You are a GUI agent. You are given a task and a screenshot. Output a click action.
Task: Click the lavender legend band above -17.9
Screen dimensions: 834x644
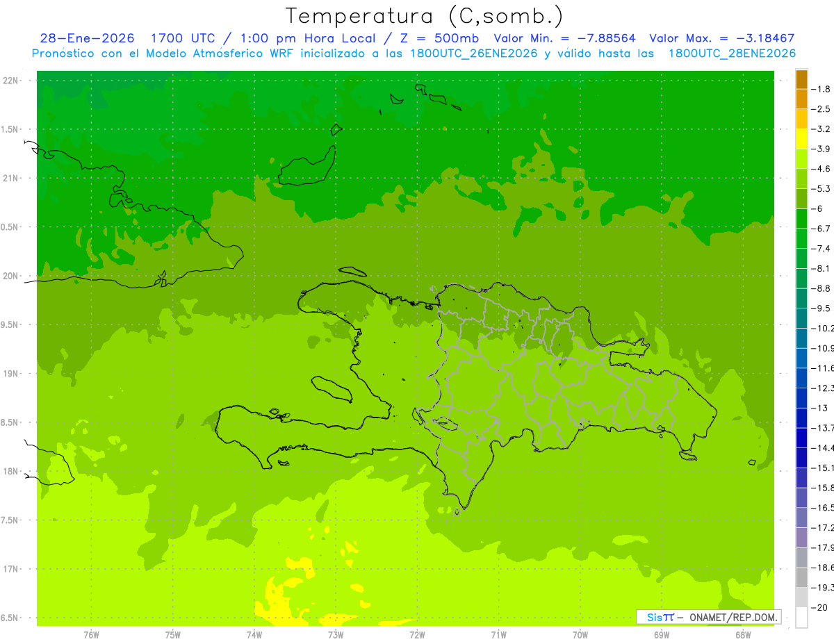click(801, 538)
